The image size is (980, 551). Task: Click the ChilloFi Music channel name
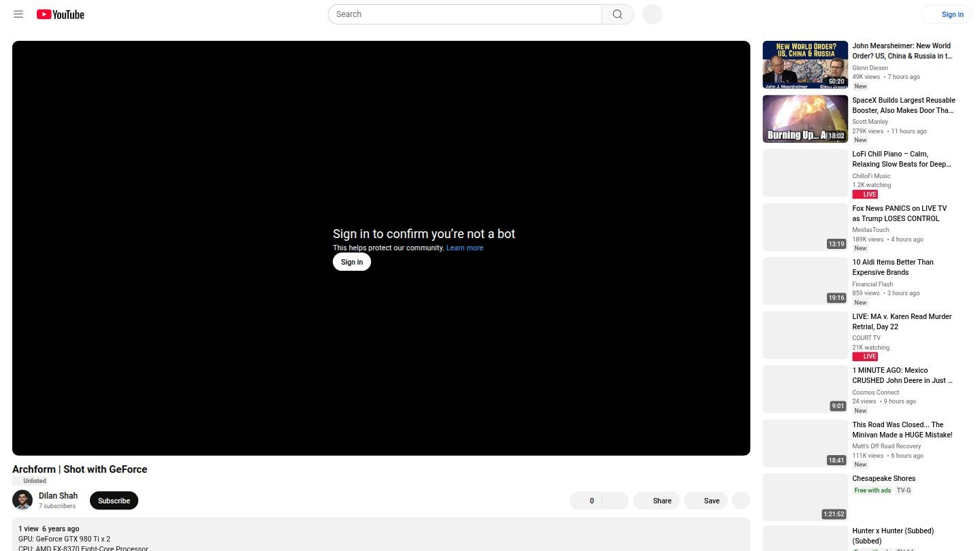point(871,176)
